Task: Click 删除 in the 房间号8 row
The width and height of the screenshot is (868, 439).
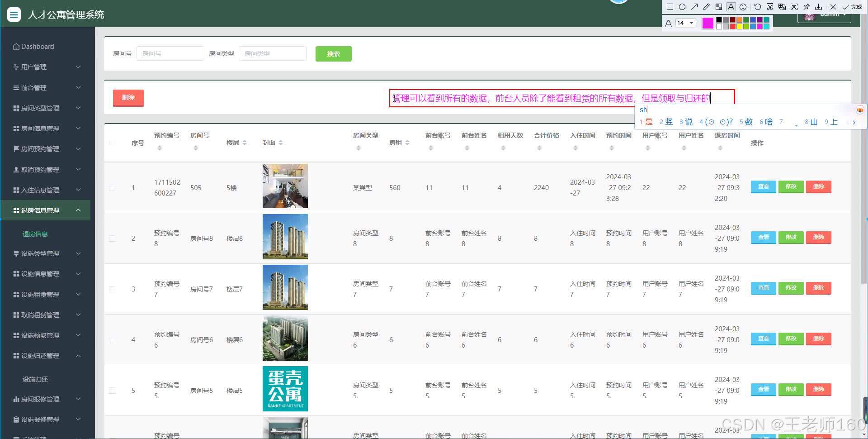Action: click(819, 238)
